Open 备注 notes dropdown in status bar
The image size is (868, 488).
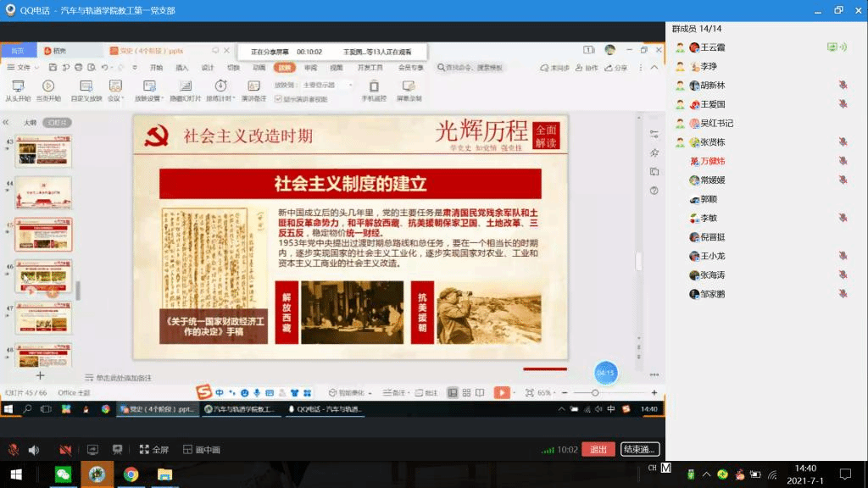395,393
